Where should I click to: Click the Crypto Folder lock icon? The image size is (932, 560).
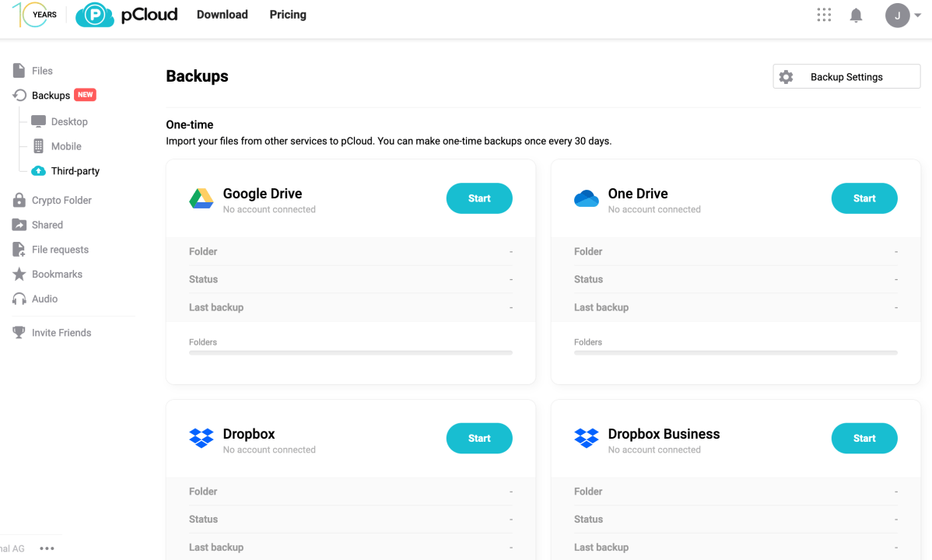pyautogui.click(x=19, y=200)
